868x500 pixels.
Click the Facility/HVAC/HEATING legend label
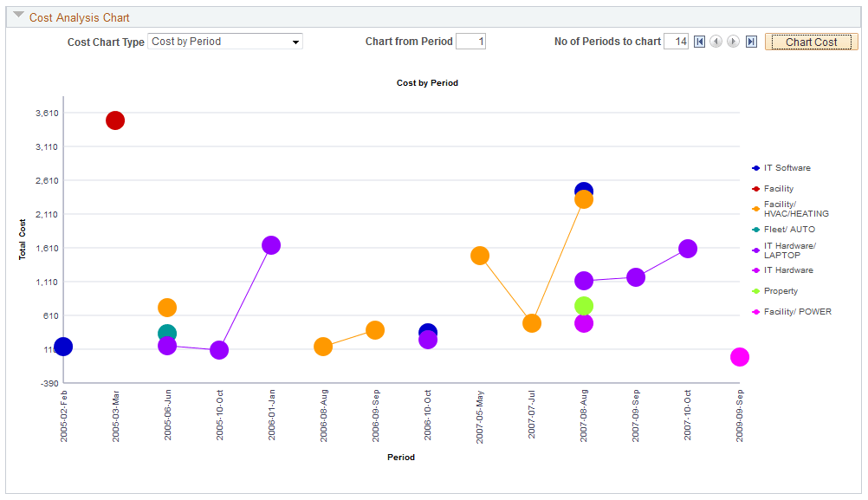(795, 209)
